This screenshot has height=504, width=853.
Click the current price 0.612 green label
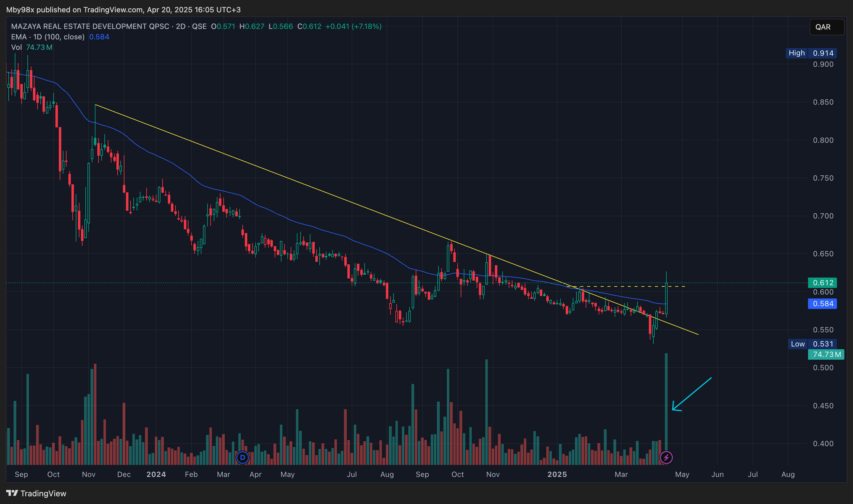coord(822,282)
